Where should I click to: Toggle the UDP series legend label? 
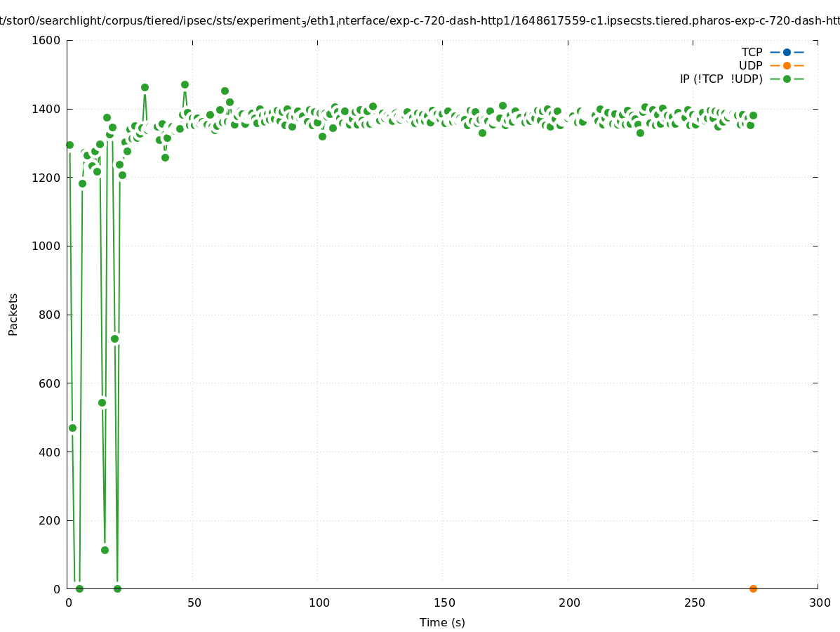coord(750,65)
